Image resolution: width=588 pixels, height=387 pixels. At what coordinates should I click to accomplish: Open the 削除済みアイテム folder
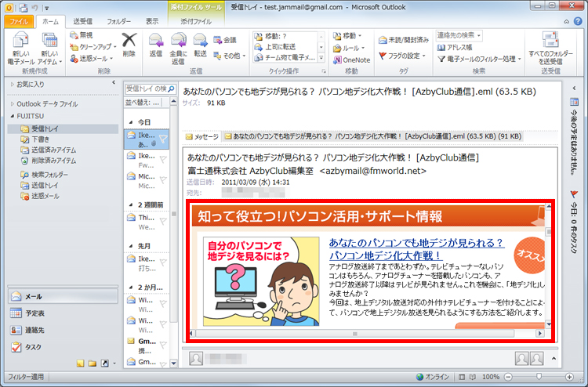(49, 161)
